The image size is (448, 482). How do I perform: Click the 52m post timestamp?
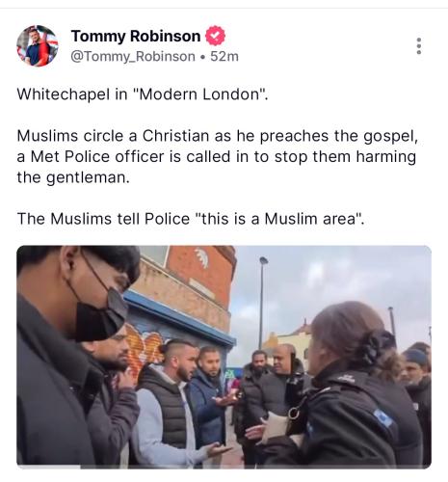click(224, 57)
